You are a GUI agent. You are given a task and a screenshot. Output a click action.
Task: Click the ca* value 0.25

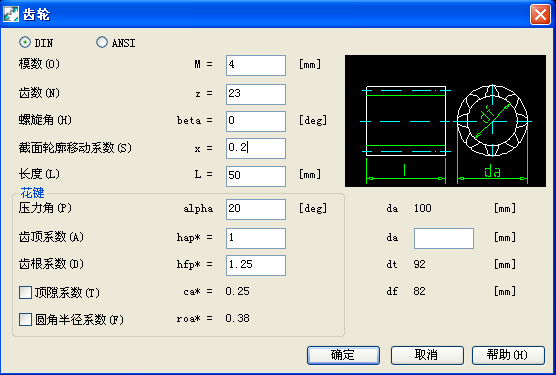coord(238,292)
